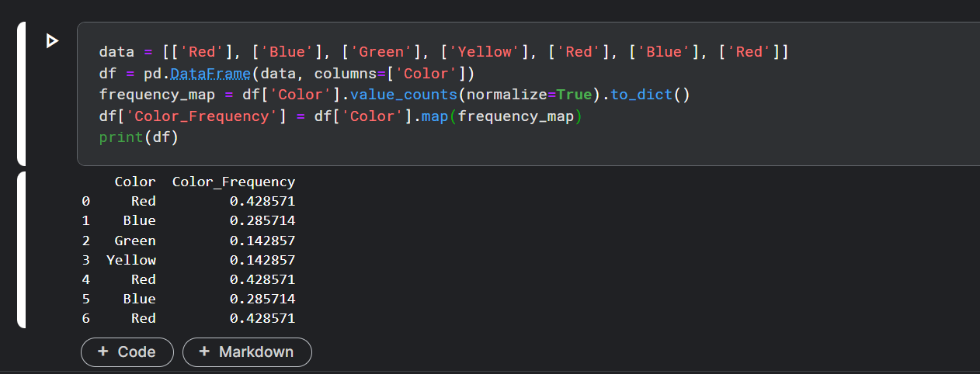Image resolution: width=980 pixels, height=374 pixels.
Task: Click the data variable on first line
Action: pos(116,53)
